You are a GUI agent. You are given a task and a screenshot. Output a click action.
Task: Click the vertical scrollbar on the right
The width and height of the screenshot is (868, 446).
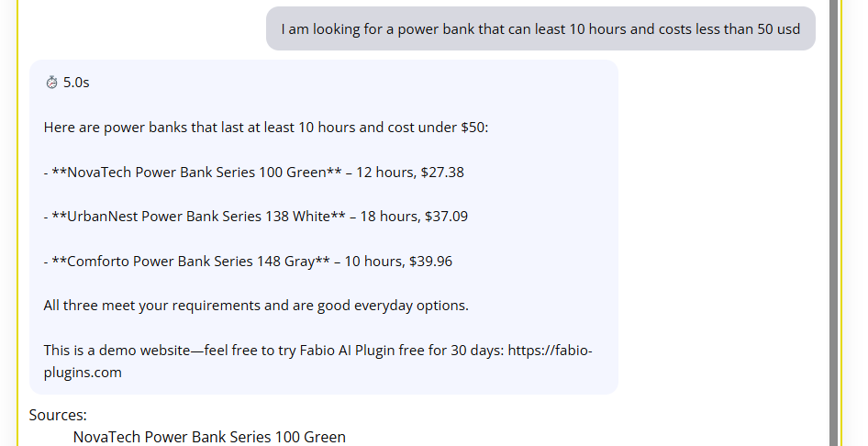point(834,220)
